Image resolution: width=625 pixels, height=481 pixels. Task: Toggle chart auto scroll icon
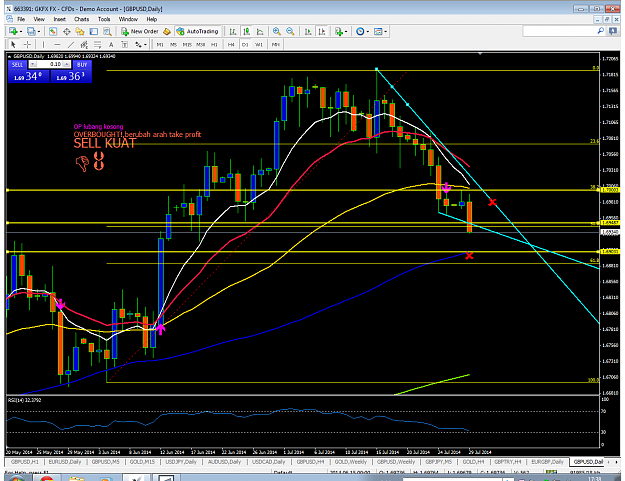308,31
